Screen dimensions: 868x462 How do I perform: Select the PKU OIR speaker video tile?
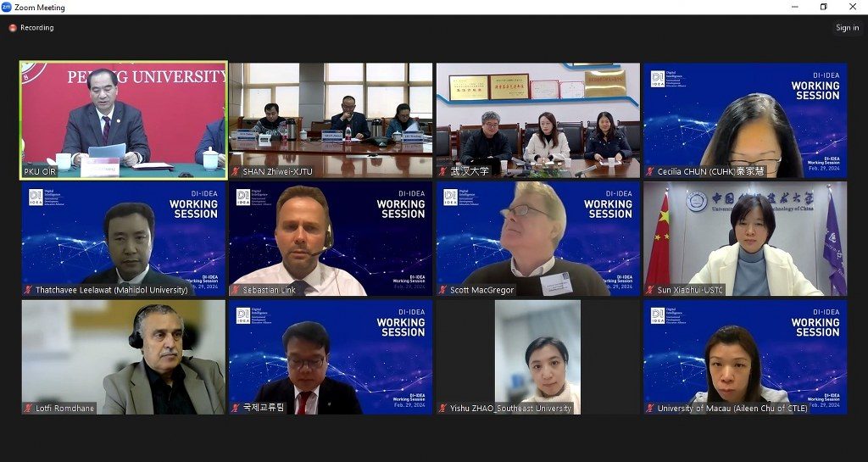coord(124,120)
